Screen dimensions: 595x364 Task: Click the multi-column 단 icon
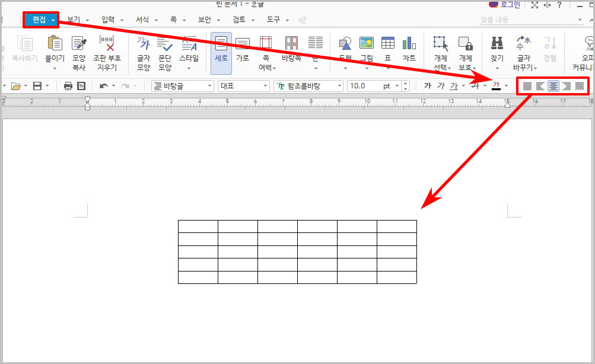coord(316,43)
